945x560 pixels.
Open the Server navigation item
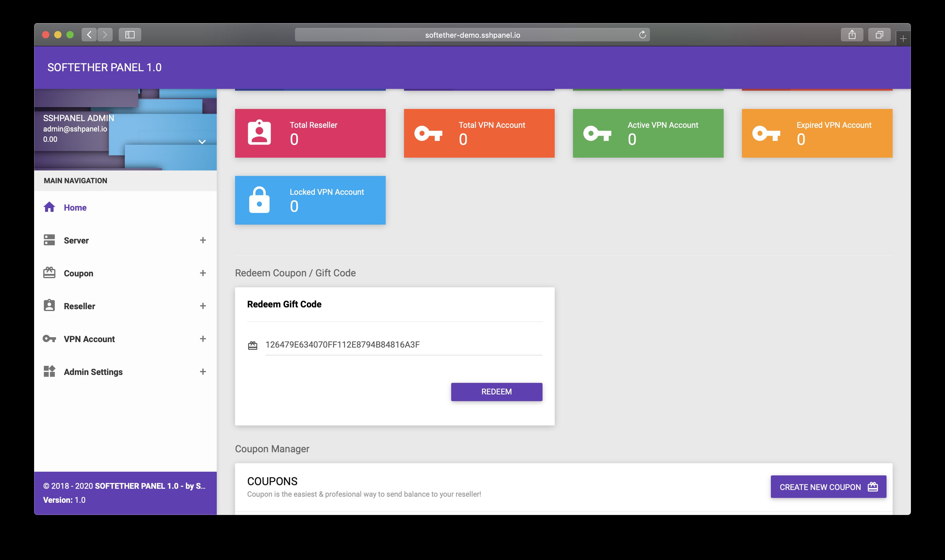pyautogui.click(x=125, y=240)
